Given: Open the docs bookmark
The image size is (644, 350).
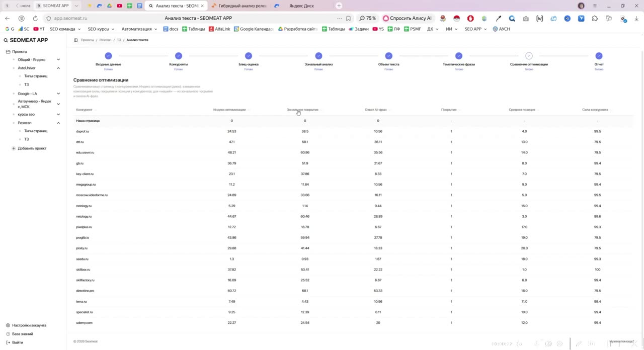Looking at the screenshot, I should click(171, 29).
